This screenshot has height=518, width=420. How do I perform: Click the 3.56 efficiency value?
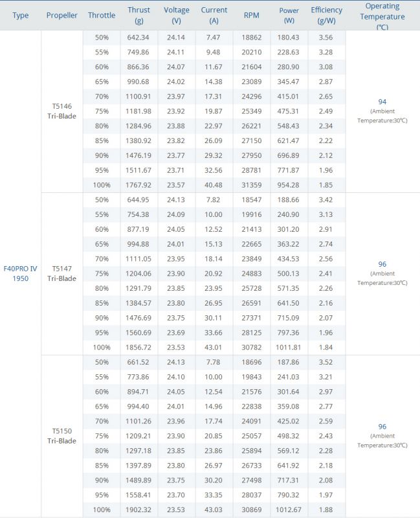(327, 38)
